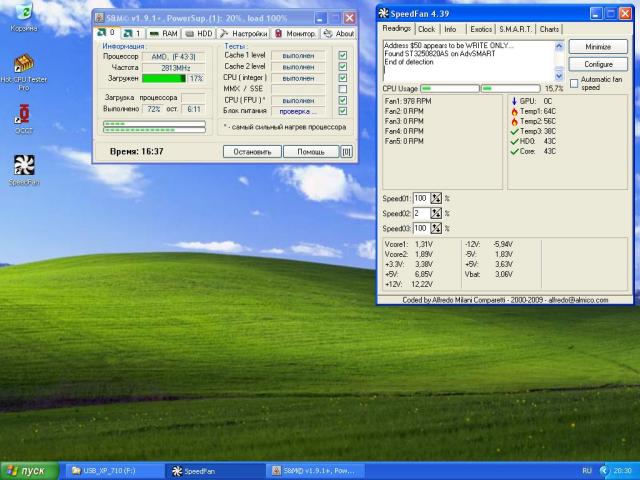This screenshot has width=640, height=480.
Task: Open the Charts tab in SpeedFan
Action: (x=549, y=29)
